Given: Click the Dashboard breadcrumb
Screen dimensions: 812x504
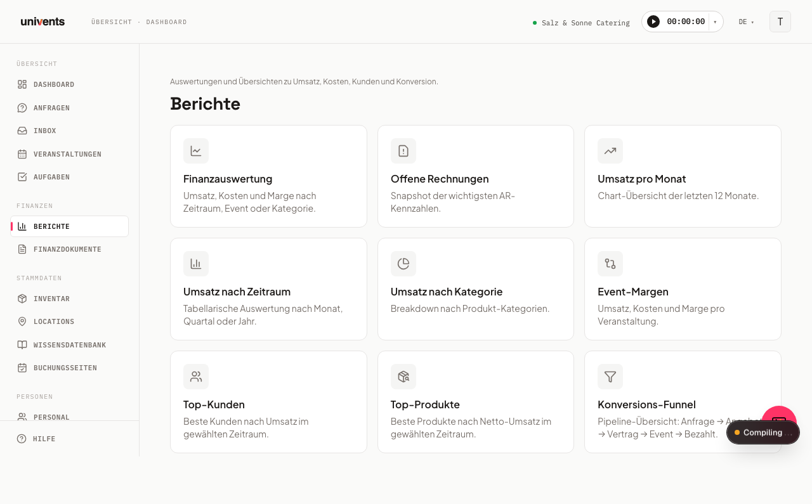Looking at the screenshot, I should point(167,22).
